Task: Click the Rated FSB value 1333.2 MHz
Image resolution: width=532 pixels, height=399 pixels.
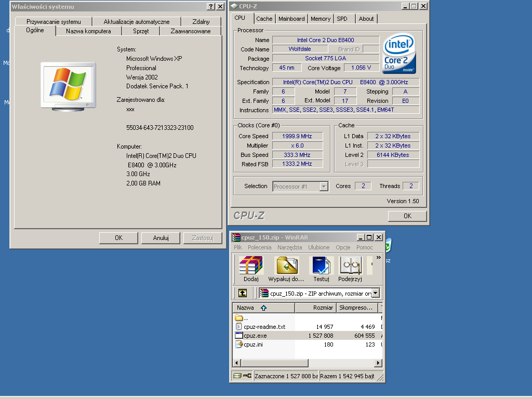Action: (x=297, y=164)
